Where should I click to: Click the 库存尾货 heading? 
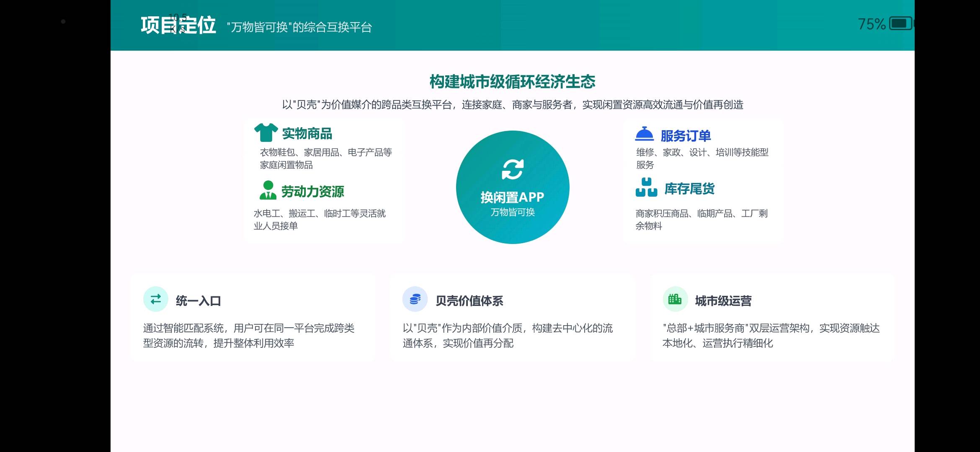pos(689,189)
